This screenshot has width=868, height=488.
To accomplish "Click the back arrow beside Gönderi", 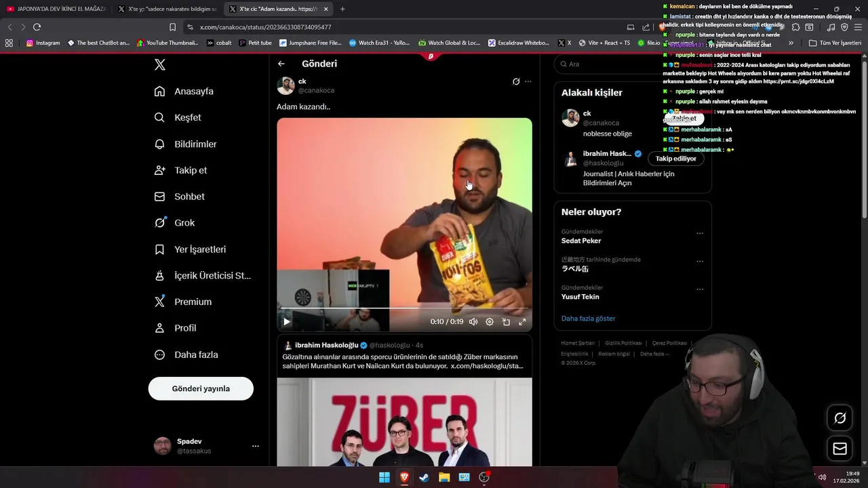I will click(281, 64).
